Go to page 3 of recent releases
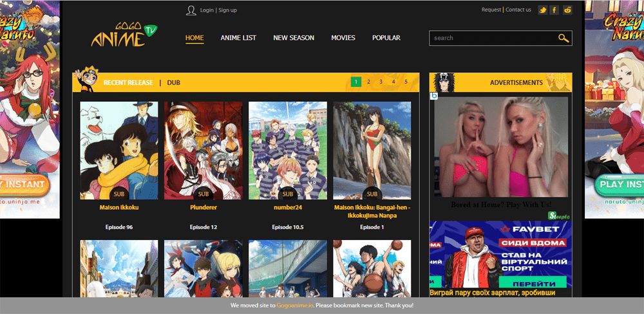This screenshot has width=644, height=314. pos(381,82)
